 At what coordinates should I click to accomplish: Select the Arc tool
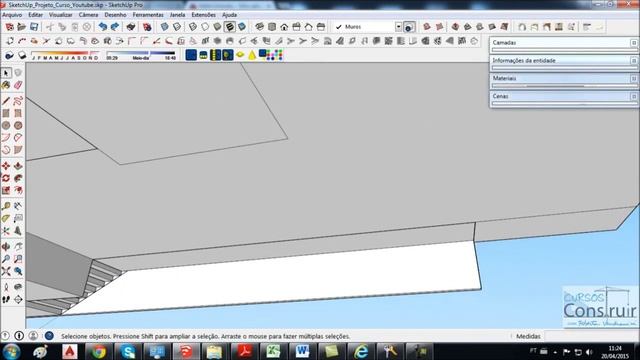6,138
